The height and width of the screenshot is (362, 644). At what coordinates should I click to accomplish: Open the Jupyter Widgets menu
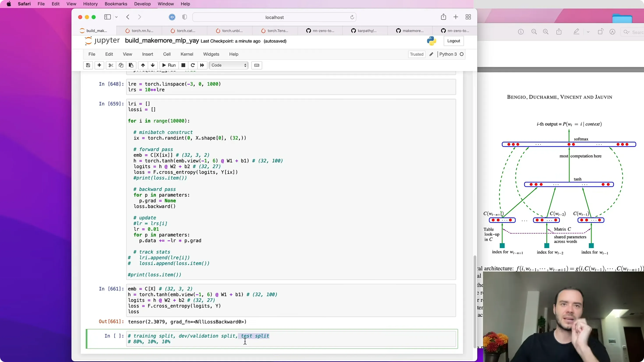click(211, 54)
